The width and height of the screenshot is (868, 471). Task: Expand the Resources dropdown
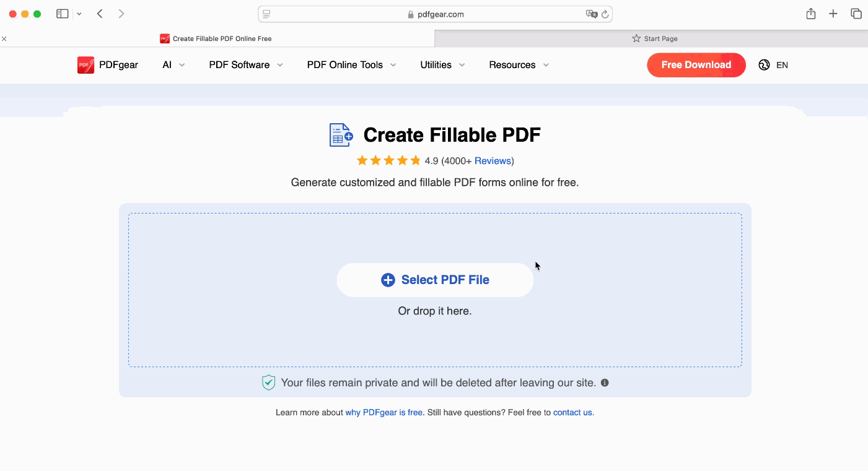click(x=512, y=64)
